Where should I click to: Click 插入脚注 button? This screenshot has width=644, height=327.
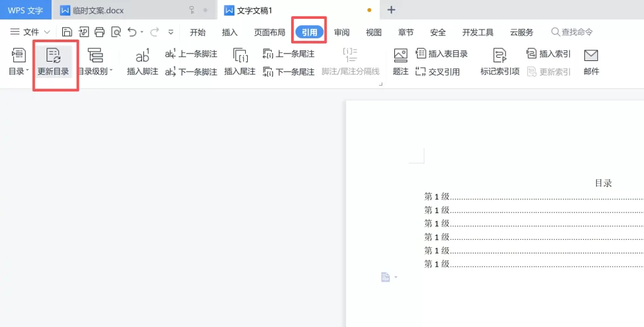click(143, 62)
